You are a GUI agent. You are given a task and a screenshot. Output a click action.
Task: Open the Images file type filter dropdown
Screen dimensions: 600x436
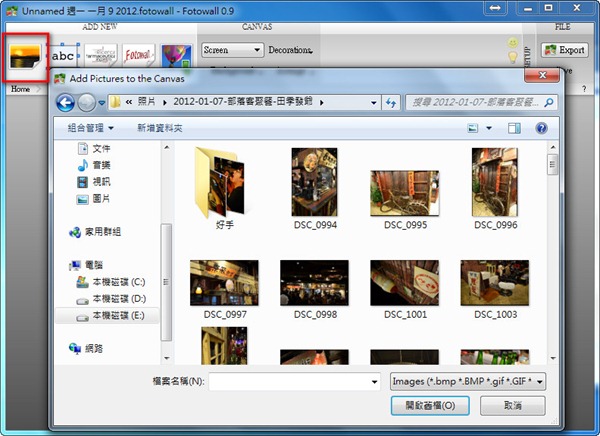[x=467, y=381]
